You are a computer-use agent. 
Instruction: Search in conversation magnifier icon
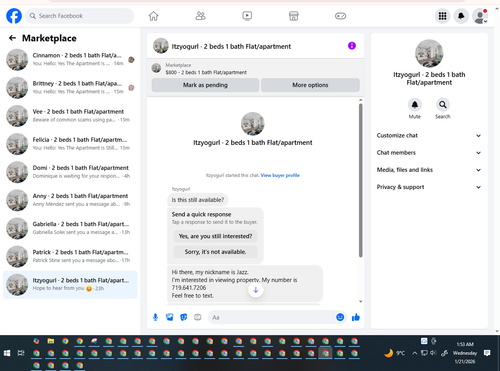(443, 105)
